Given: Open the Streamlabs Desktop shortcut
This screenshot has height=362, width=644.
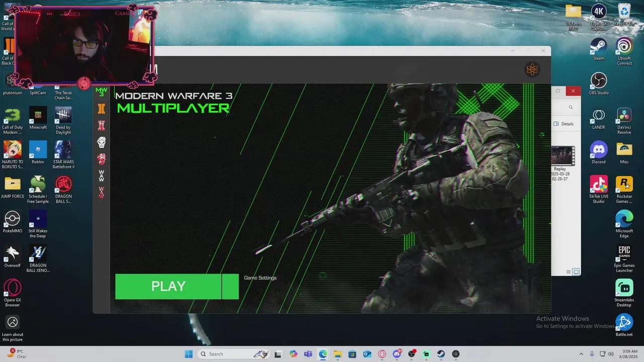Looking at the screenshot, I should pyautogui.click(x=624, y=293).
